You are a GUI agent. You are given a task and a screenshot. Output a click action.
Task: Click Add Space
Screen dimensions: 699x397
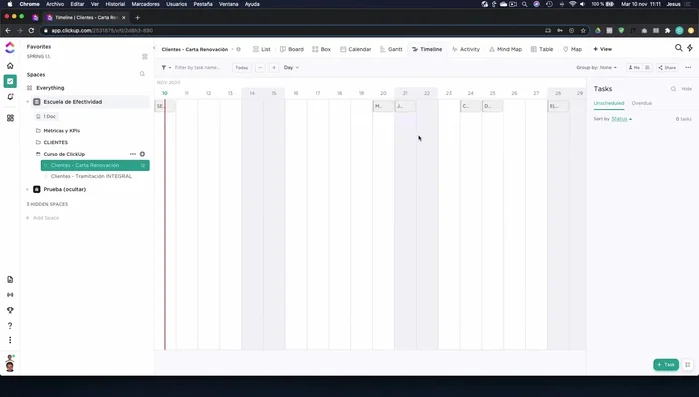point(42,218)
